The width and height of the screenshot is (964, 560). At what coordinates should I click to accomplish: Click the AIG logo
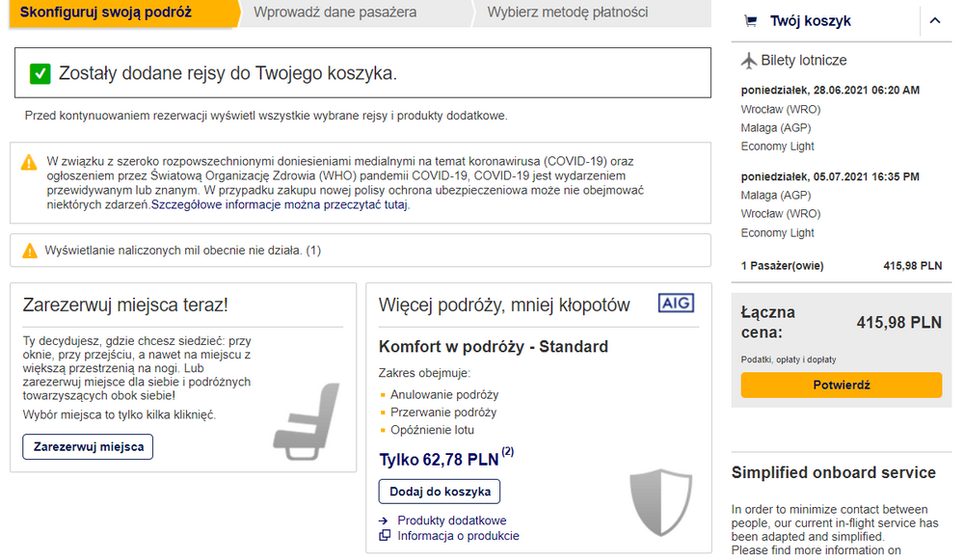coord(676,303)
